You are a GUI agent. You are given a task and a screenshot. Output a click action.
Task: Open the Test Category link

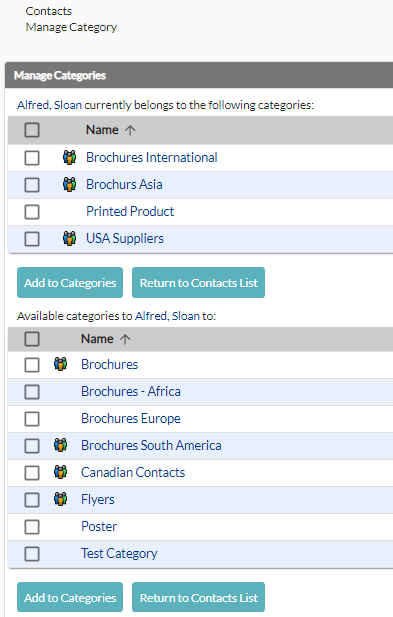point(119,554)
